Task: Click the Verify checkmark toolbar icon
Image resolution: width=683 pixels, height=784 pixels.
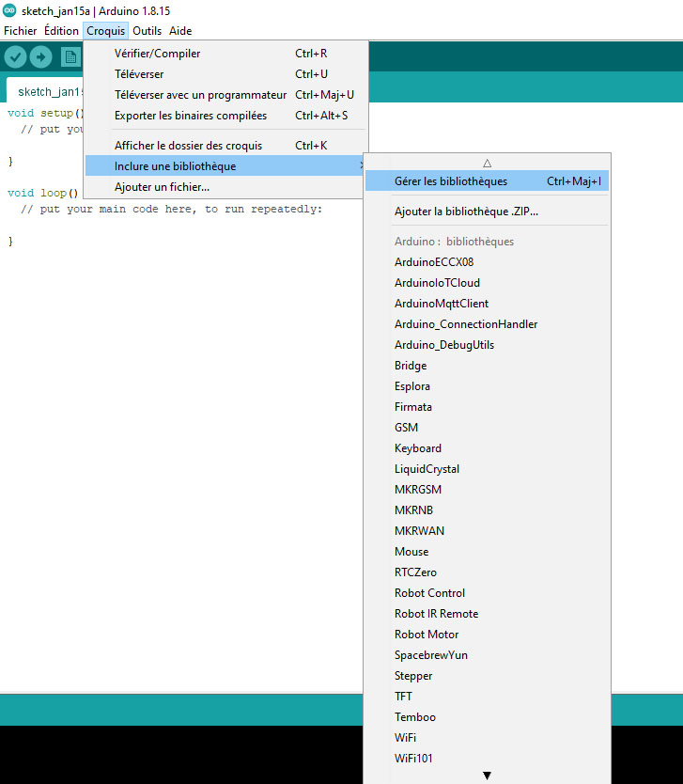Action: pos(15,57)
